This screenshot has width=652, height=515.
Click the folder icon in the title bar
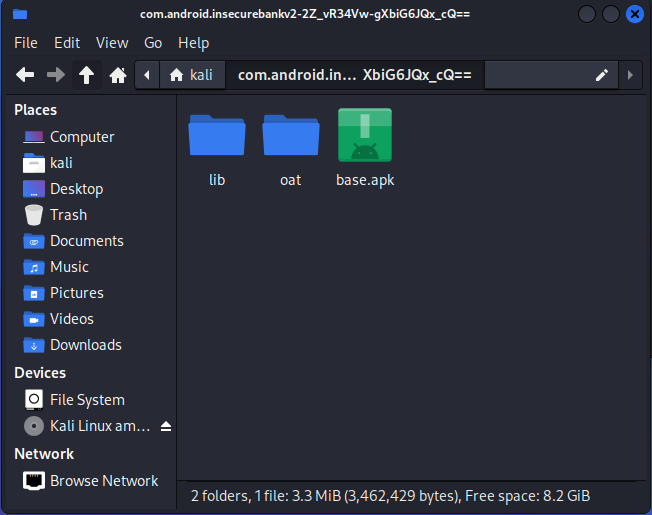[20, 15]
